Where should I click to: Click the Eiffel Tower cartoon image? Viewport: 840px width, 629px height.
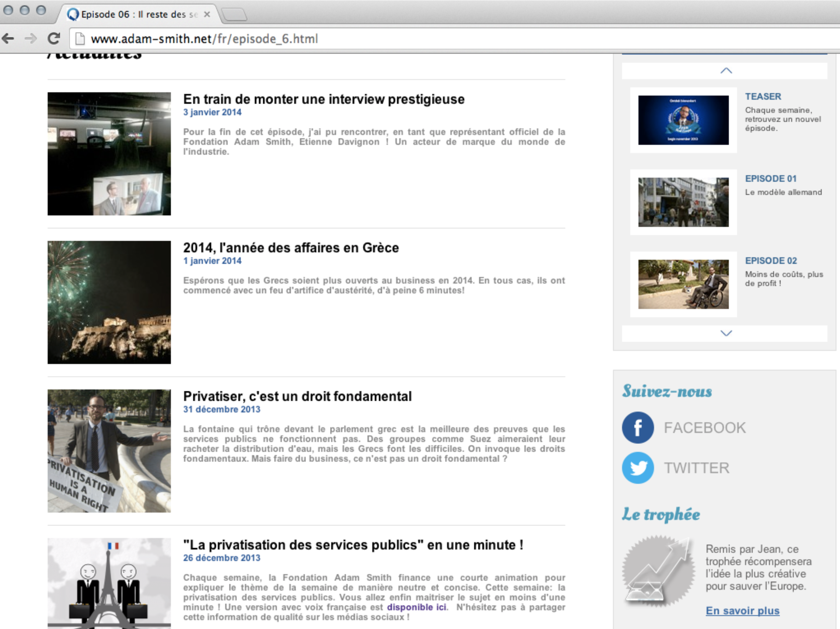pos(109,583)
